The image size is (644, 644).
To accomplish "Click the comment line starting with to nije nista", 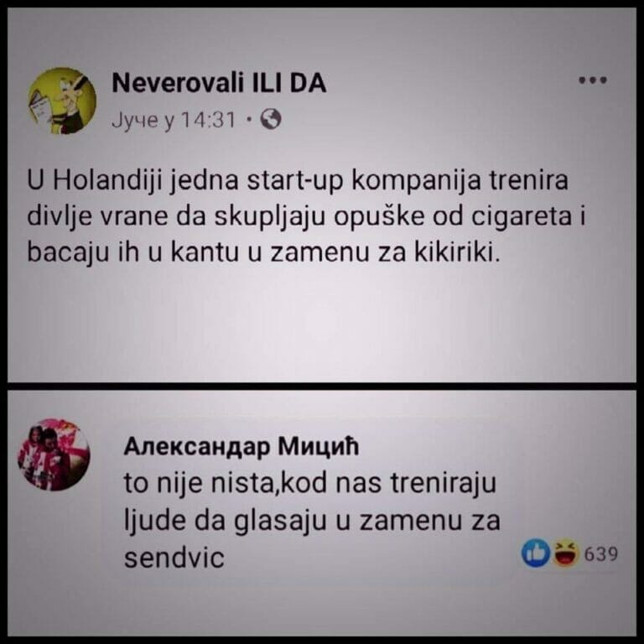I will (310, 484).
